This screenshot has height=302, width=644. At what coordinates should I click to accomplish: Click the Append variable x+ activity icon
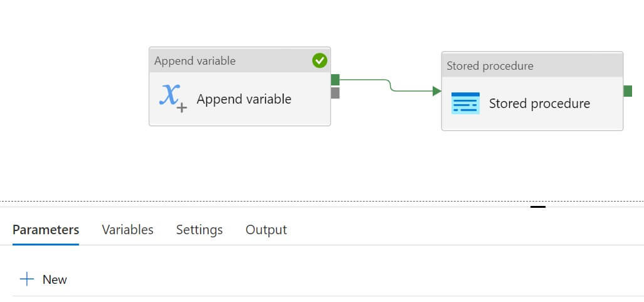pos(172,97)
